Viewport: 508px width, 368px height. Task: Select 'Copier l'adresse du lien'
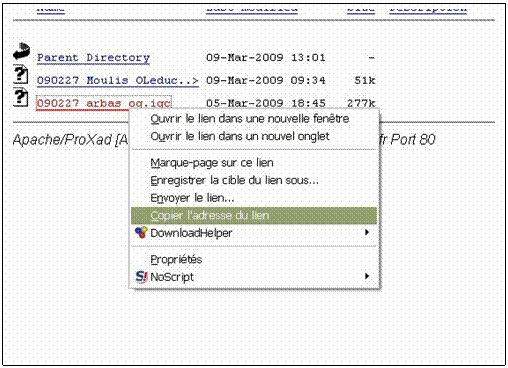point(254,215)
